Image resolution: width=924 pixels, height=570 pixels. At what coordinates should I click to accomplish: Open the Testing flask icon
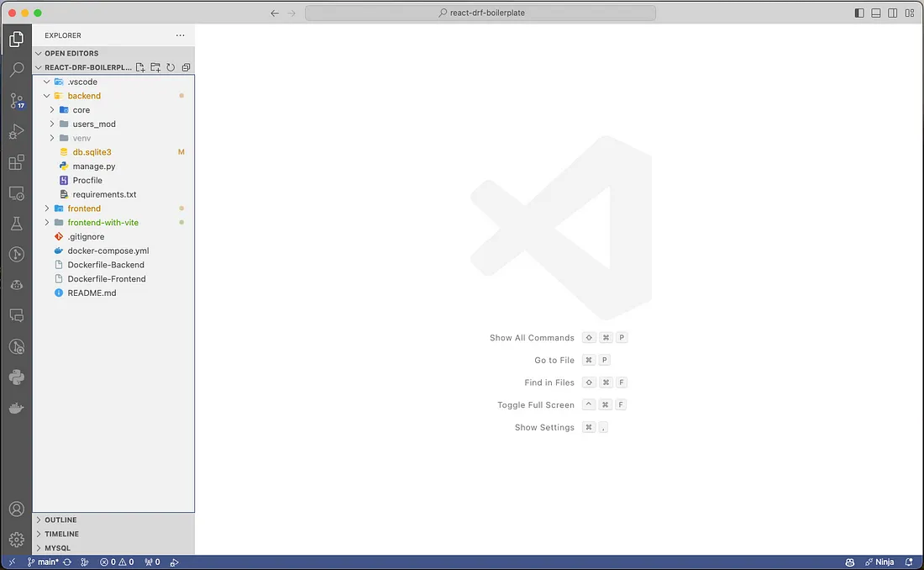17,224
